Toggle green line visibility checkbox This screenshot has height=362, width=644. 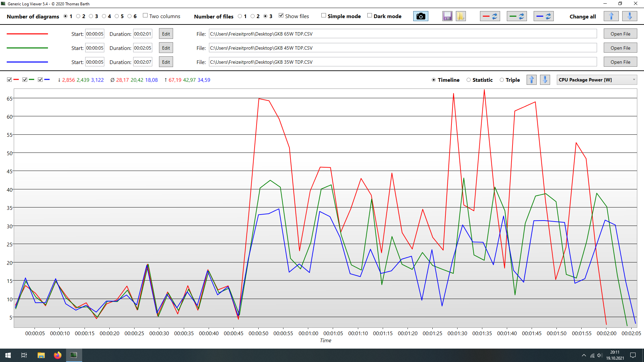click(x=25, y=80)
